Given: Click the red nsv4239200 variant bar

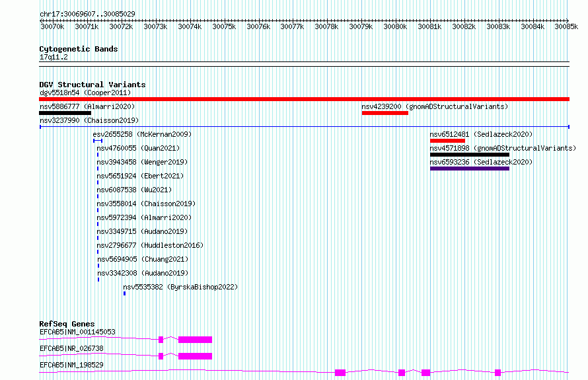Looking at the screenshot, I should coord(385,113).
